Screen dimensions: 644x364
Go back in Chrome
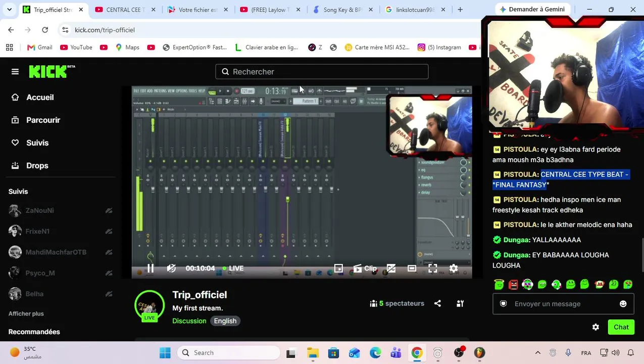pyautogui.click(x=11, y=30)
